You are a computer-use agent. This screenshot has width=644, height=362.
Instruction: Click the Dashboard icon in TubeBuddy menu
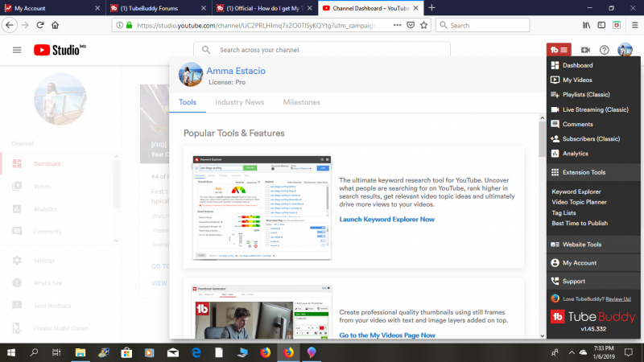pos(555,65)
